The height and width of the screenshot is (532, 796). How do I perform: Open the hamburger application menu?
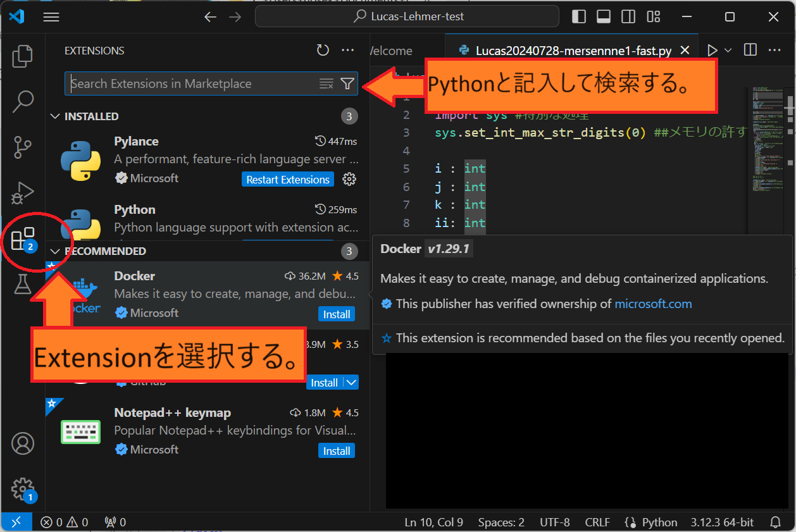click(x=51, y=17)
